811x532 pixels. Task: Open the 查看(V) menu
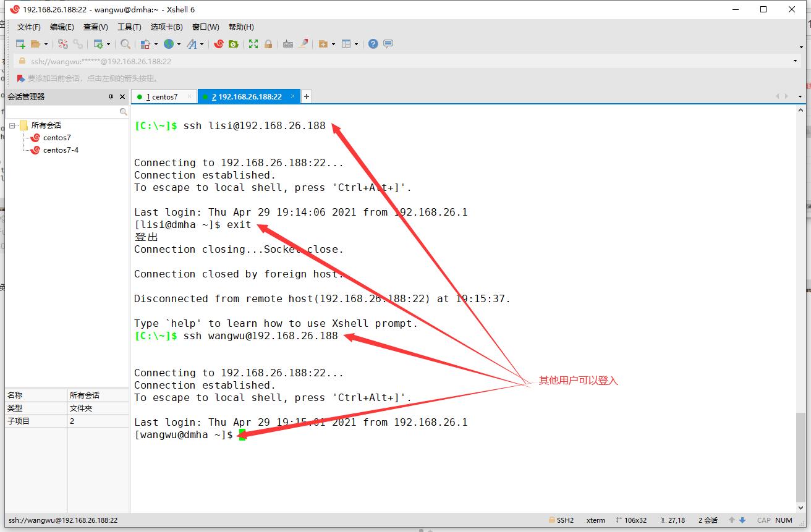click(x=96, y=27)
